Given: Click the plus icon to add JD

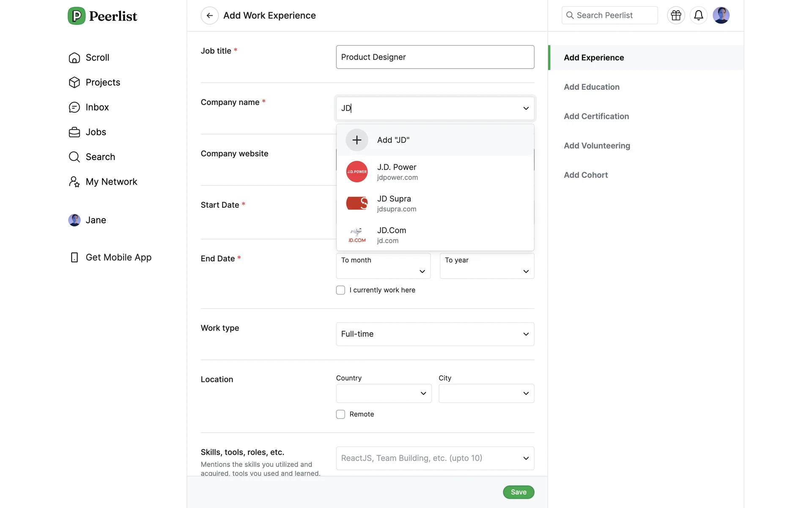Looking at the screenshot, I should (x=357, y=140).
